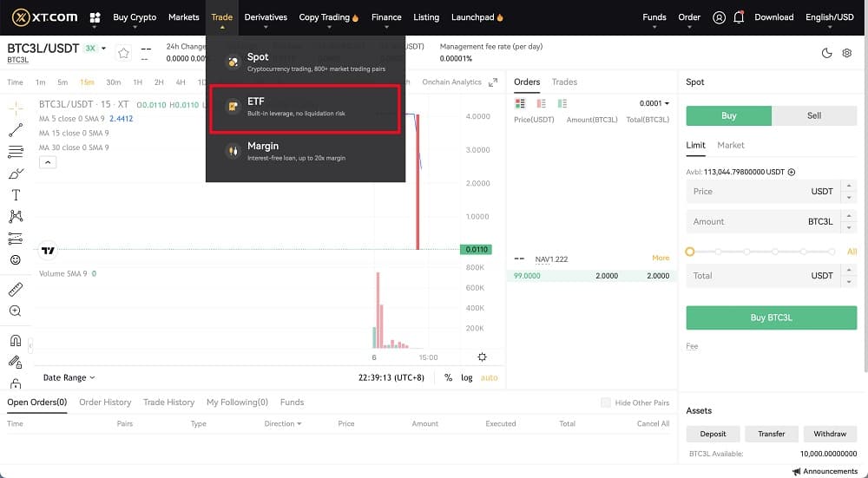Set amount slider to All

point(852,252)
